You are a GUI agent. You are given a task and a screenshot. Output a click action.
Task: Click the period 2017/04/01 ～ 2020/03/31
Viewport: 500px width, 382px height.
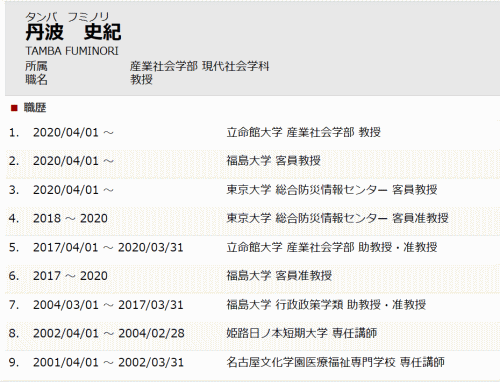pyautogui.click(x=108, y=248)
